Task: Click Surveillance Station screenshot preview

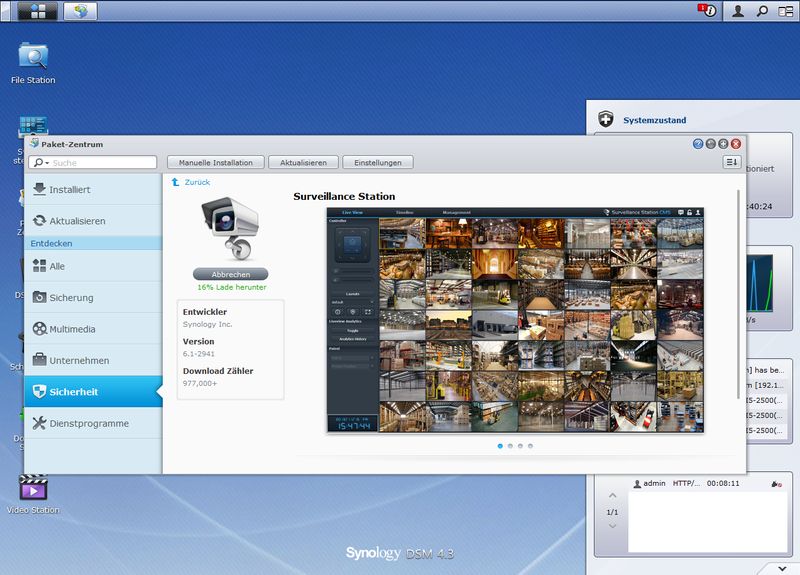Action: 515,320
